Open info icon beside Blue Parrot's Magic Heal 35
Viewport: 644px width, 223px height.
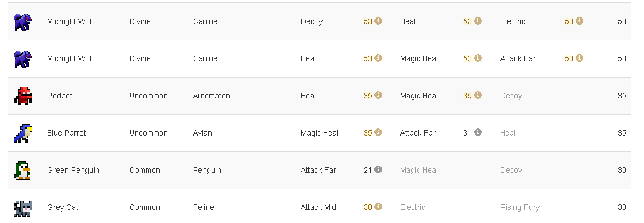(x=378, y=132)
